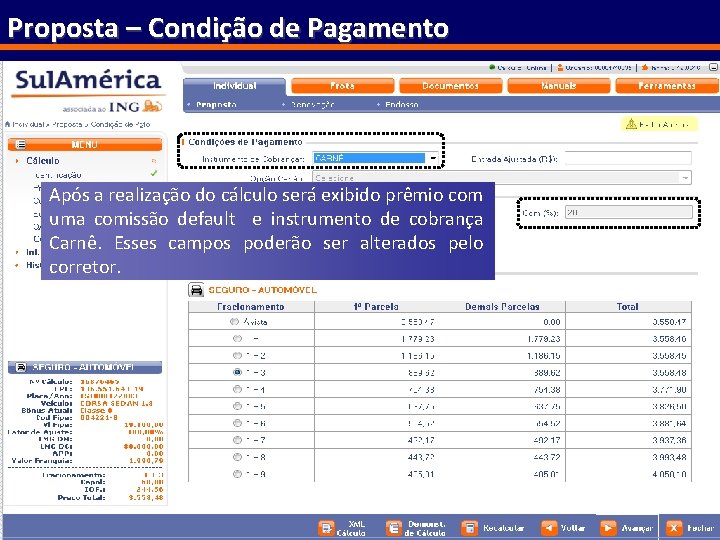Open the Individual tab
The image size is (720, 540).
234,86
